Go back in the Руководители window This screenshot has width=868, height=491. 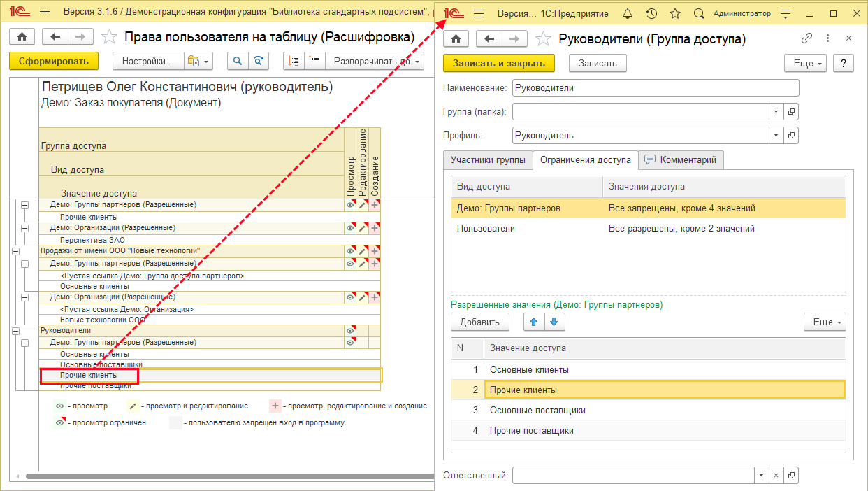489,38
